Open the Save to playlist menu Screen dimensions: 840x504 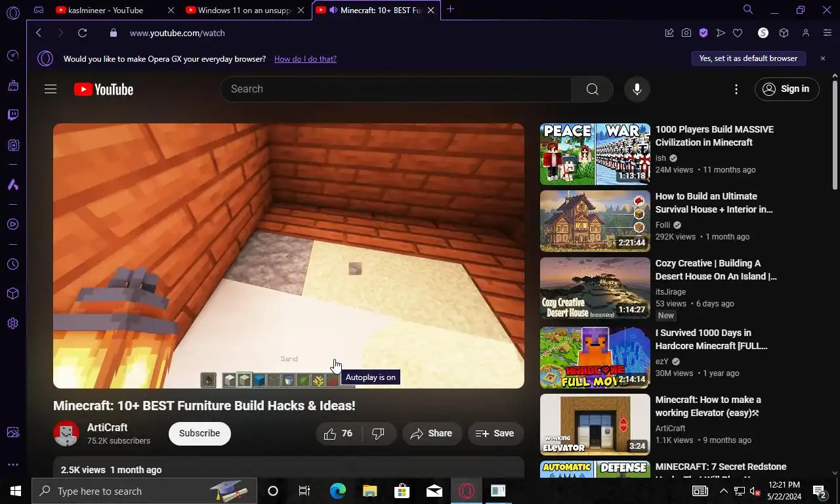pos(495,434)
